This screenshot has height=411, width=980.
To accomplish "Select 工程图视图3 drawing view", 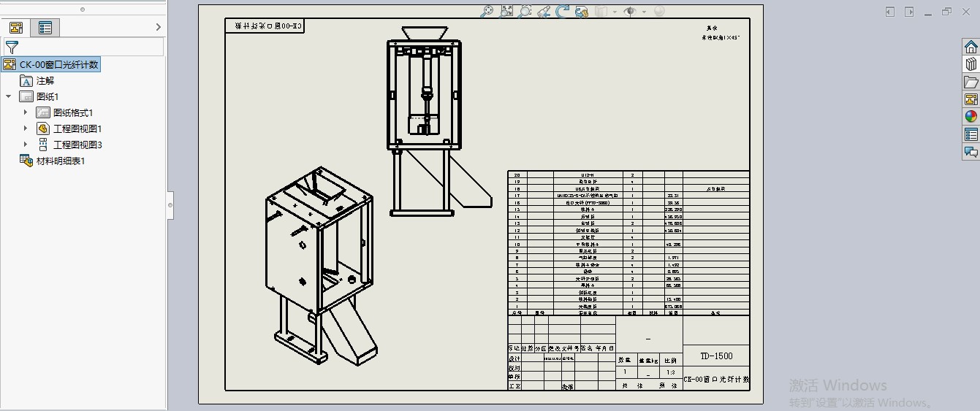I will [x=77, y=145].
